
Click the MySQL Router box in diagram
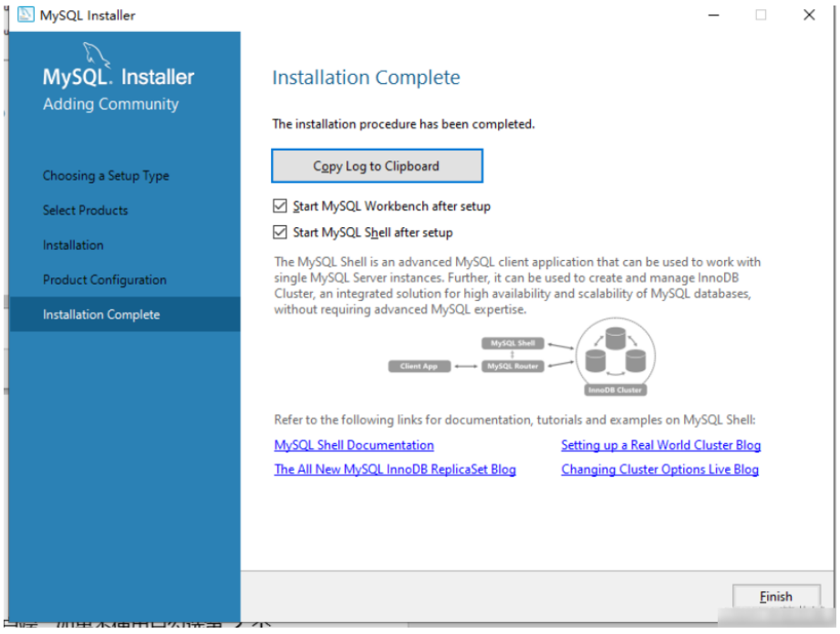513,366
